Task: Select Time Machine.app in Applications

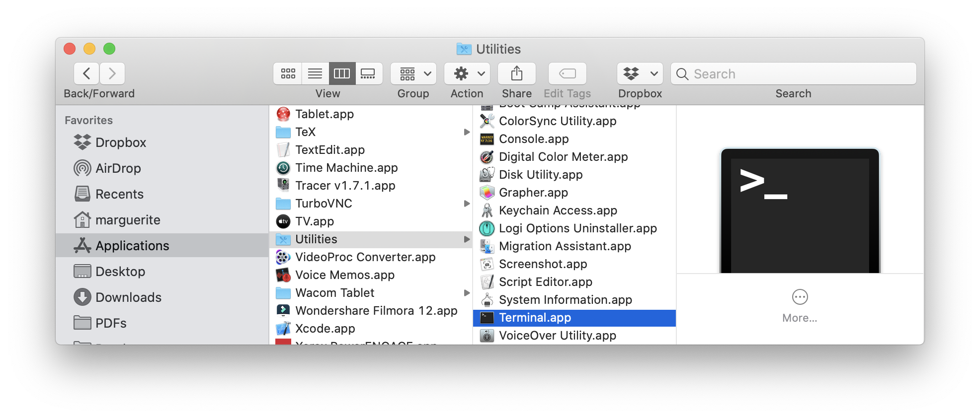Action: 346,168
